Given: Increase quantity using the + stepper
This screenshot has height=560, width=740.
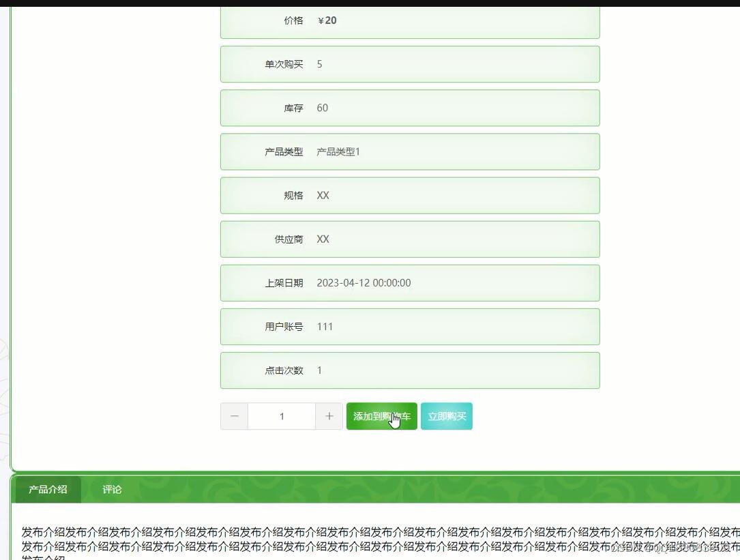Looking at the screenshot, I should point(329,416).
